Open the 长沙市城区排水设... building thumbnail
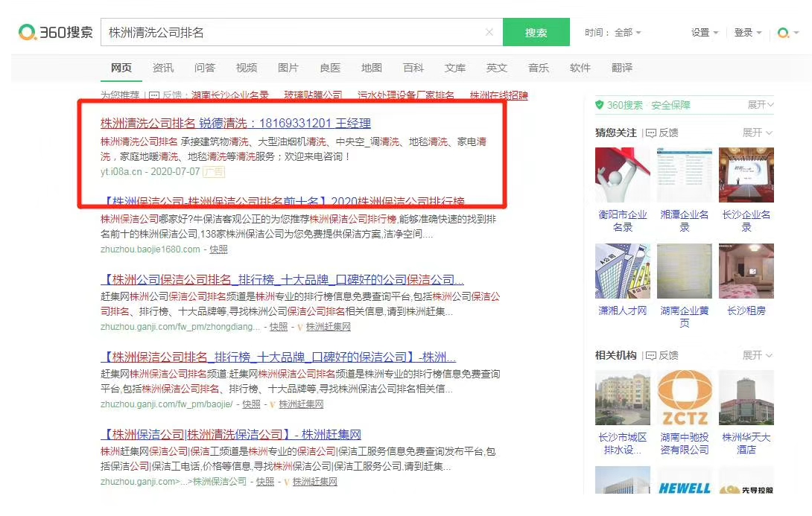The width and height of the screenshot is (812, 516). (x=623, y=398)
